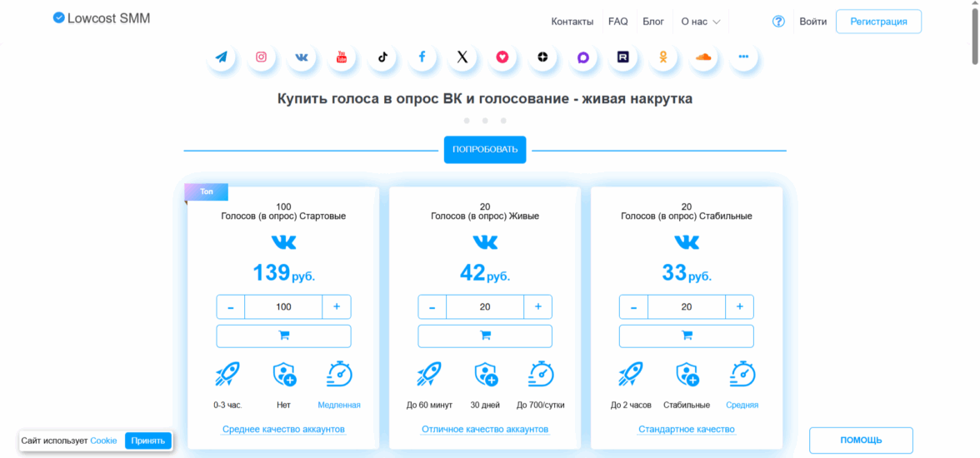Click the Регистрация button
Image resolution: width=980 pixels, height=458 pixels.
coord(878,22)
